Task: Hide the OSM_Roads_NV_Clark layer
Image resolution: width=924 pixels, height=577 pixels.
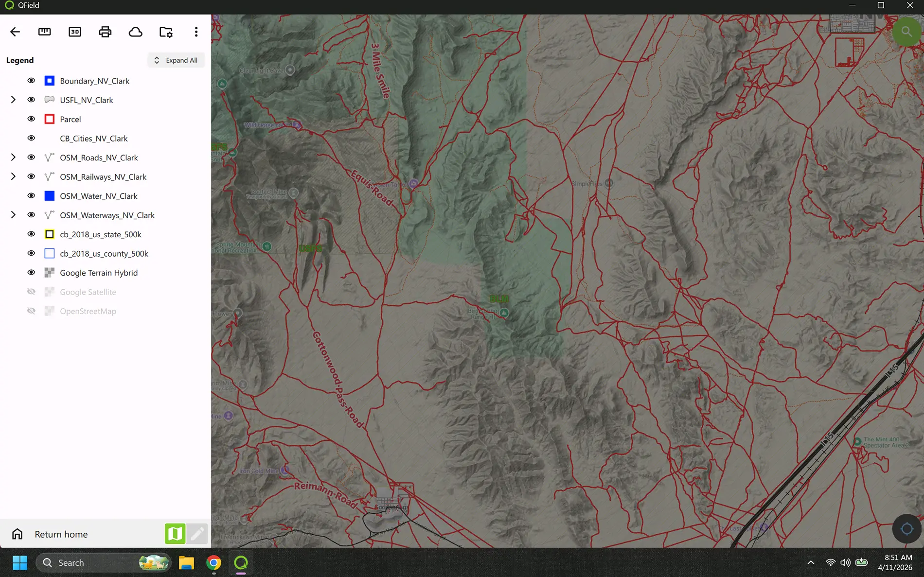Action: [x=31, y=157]
